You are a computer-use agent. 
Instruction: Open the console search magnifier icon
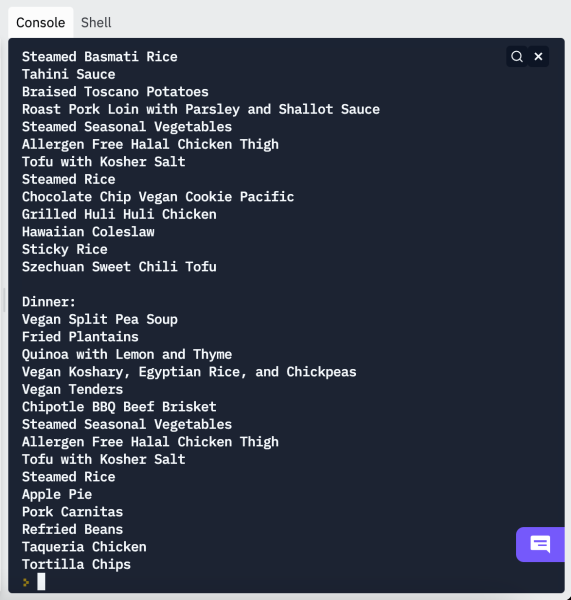(517, 57)
